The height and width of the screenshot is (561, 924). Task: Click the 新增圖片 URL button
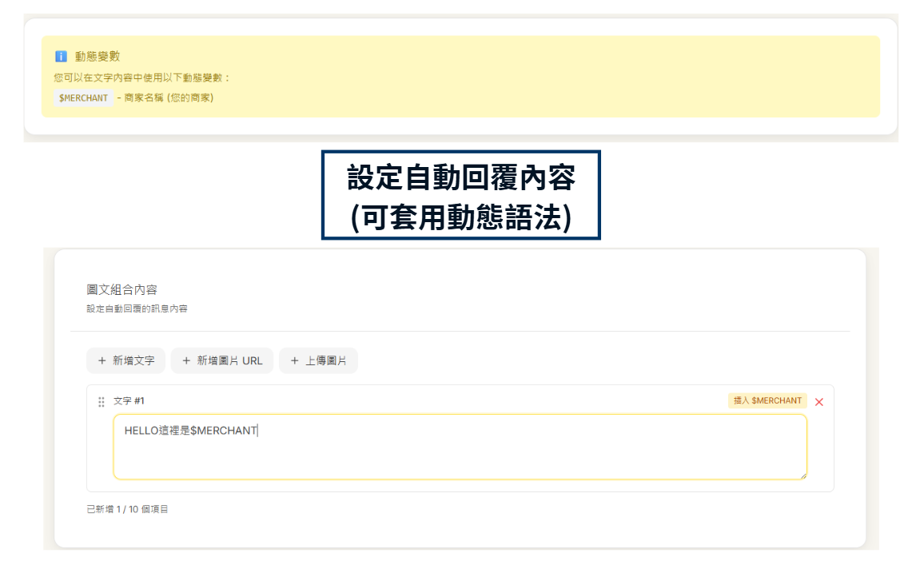(x=222, y=361)
